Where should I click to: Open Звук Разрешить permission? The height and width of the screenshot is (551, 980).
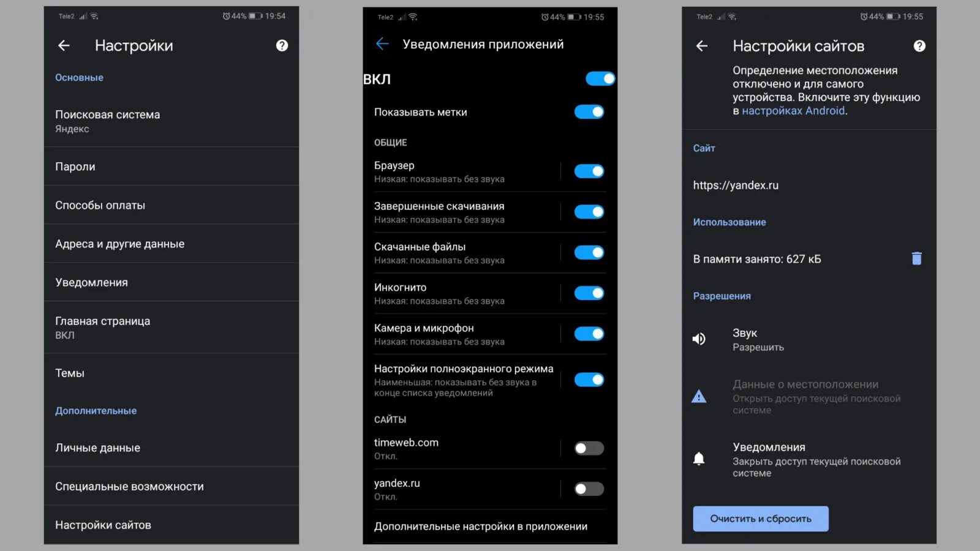coord(809,339)
